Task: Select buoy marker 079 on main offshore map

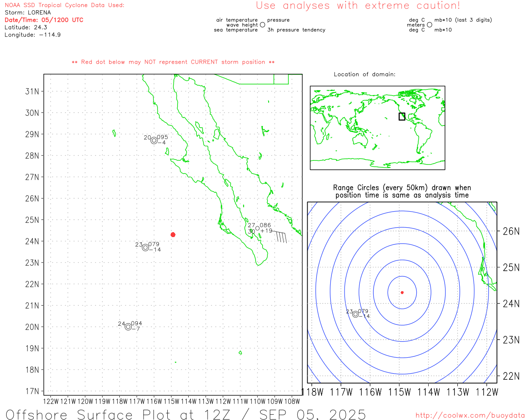Action: click(x=145, y=247)
